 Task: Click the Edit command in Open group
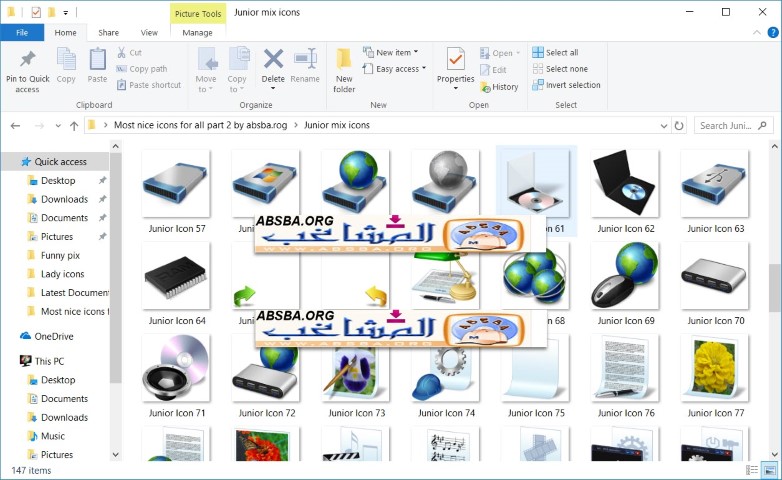[493, 70]
